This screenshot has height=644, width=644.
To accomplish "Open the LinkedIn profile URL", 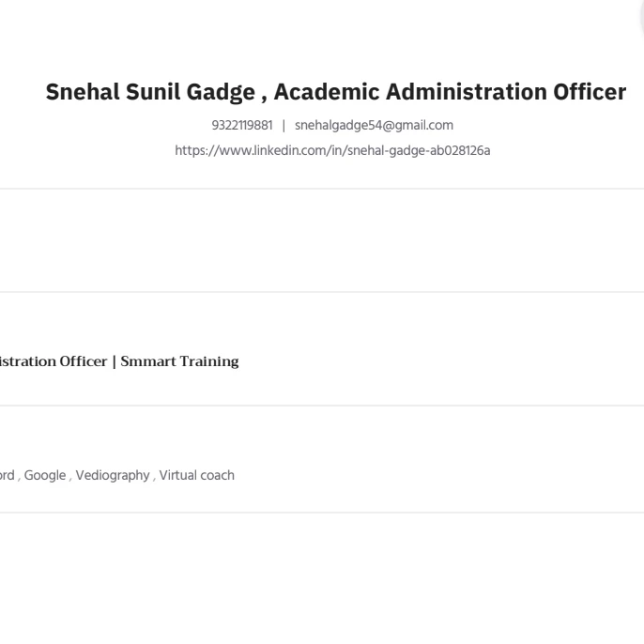I will pyautogui.click(x=333, y=150).
